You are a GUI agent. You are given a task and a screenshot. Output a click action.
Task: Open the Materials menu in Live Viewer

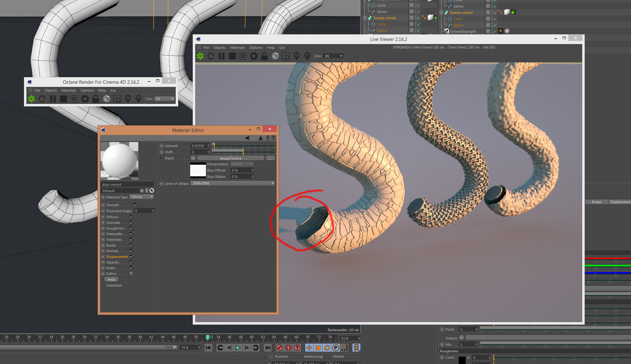click(x=237, y=48)
